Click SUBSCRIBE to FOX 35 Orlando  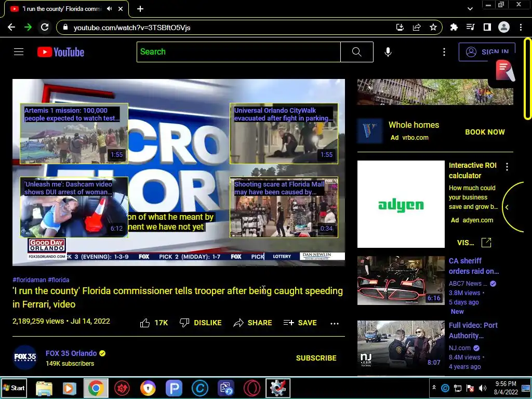[x=316, y=358]
